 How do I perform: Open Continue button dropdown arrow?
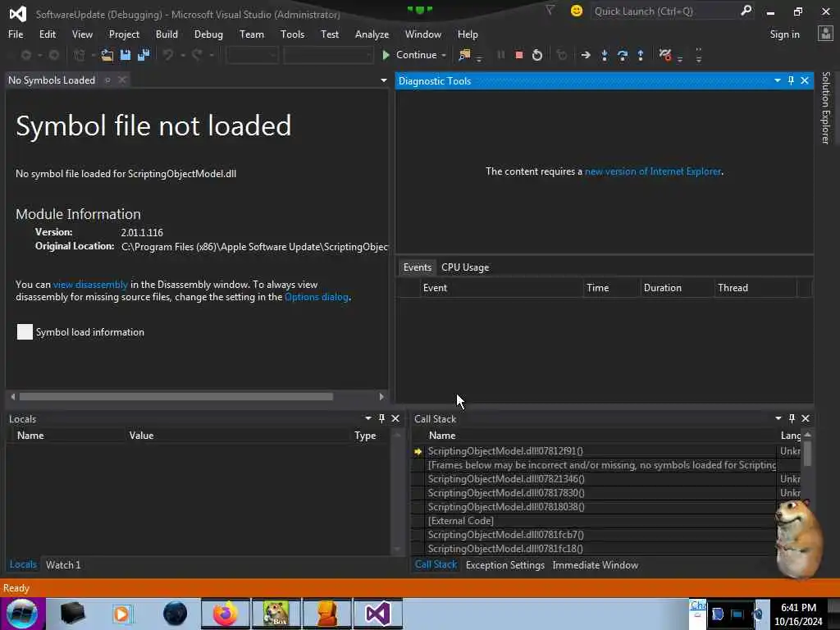tap(444, 55)
